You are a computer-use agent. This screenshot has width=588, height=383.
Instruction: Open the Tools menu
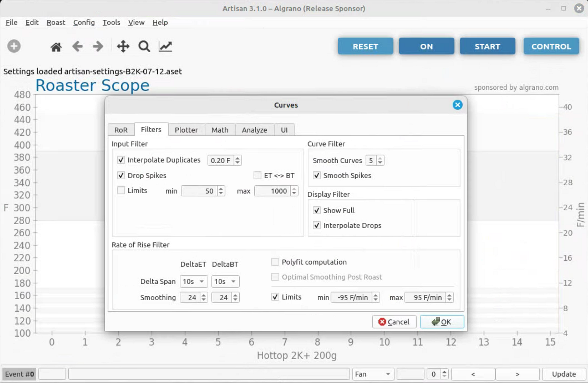[x=111, y=22]
